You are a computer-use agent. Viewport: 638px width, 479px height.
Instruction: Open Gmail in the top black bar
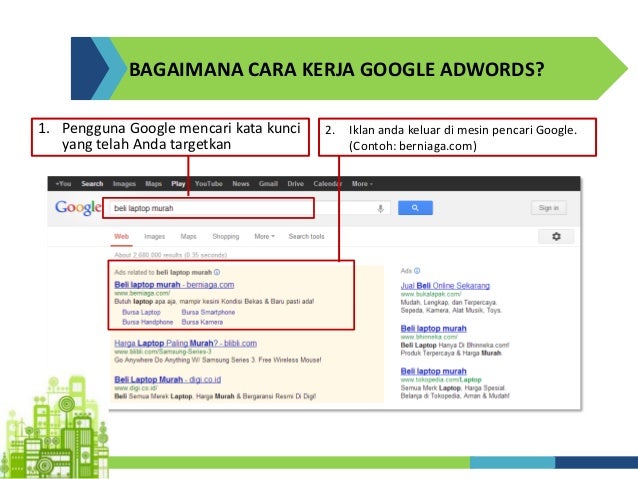tap(268, 184)
